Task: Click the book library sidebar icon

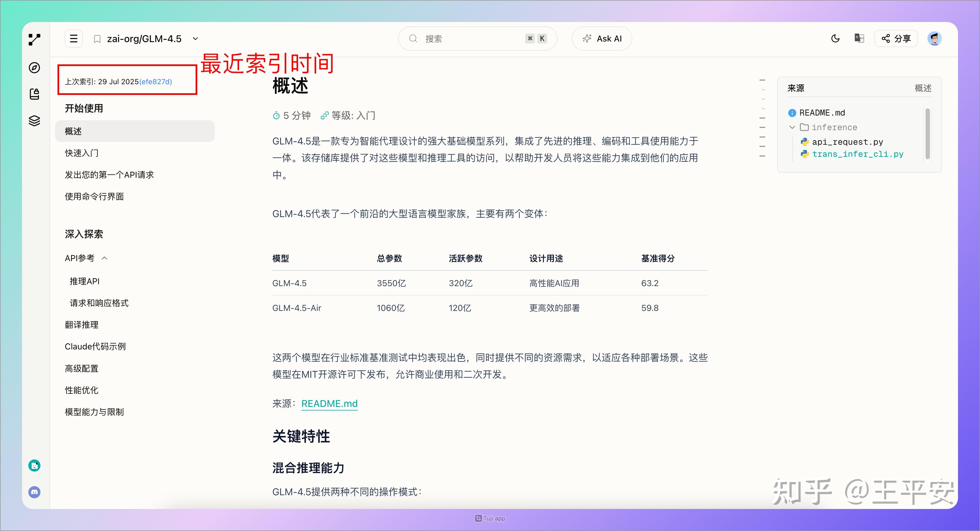Action: [34, 94]
